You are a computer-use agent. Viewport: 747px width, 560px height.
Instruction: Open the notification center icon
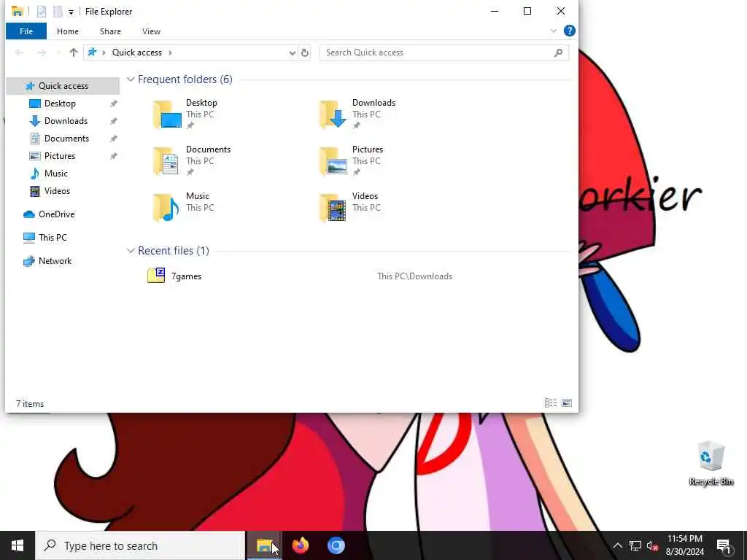(724, 545)
